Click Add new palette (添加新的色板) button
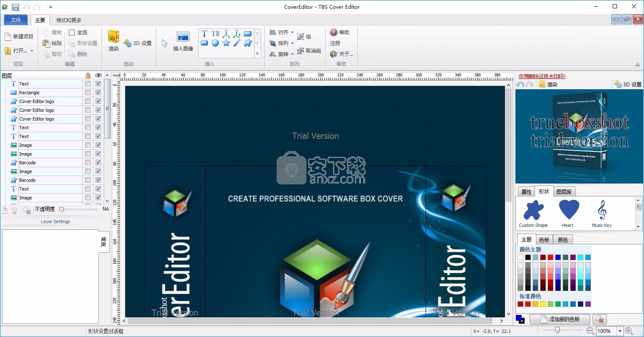This screenshot has height=337, width=644. [560, 319]
